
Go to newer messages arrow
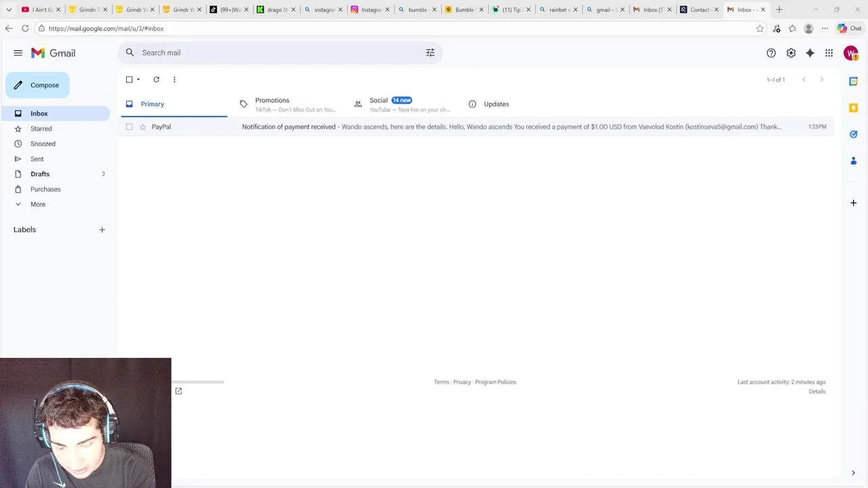pos(804,80)
